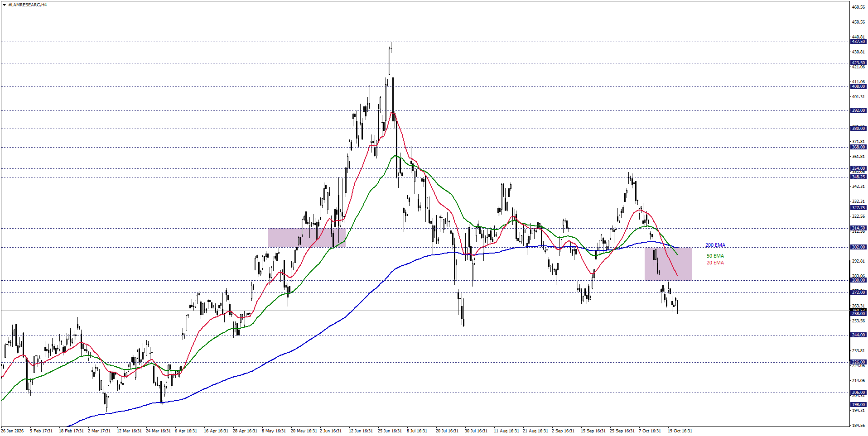868x436 pixels.
Task: Select the purple rectangle between 280.00 and 302.00
Action: tap(668, 264)
